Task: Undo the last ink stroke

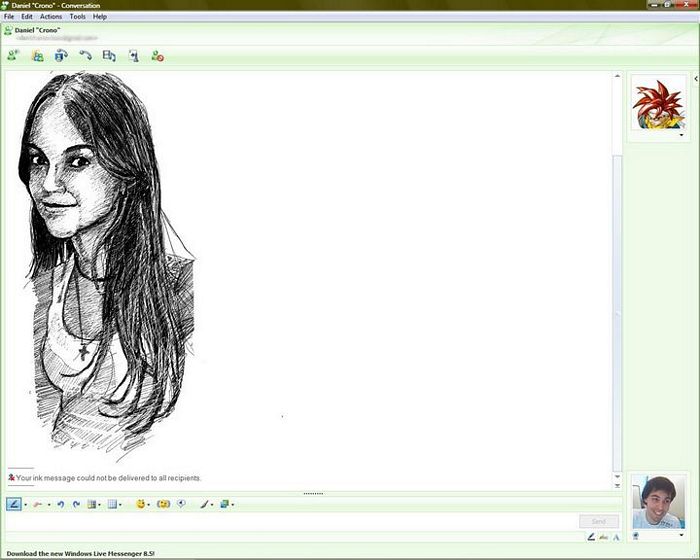Action: [x=60, y=504]
